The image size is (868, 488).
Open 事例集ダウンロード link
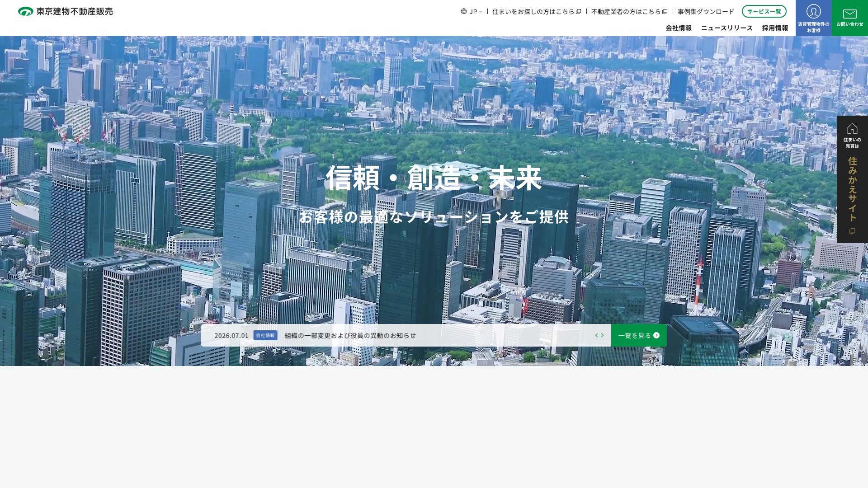coord(706,11)
